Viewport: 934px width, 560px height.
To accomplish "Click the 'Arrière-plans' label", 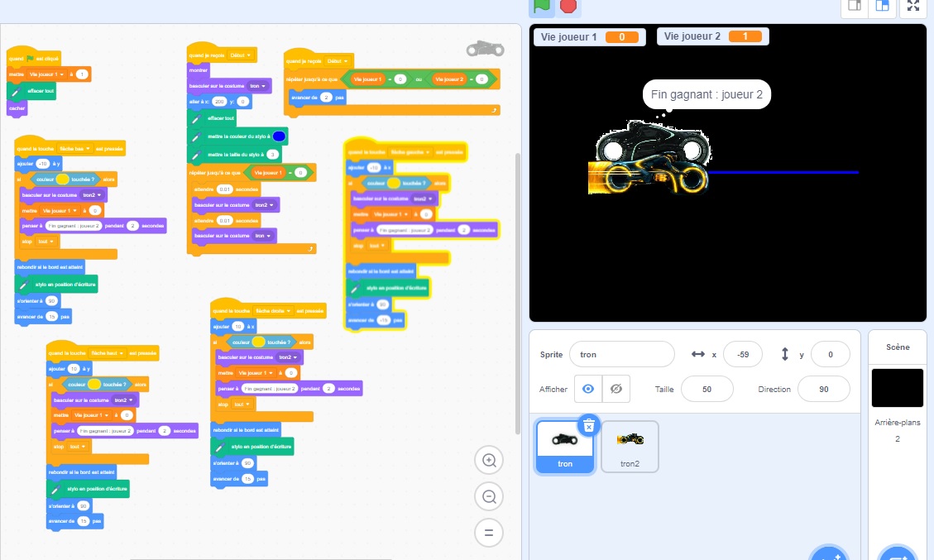I will click(x=897, y=423).
